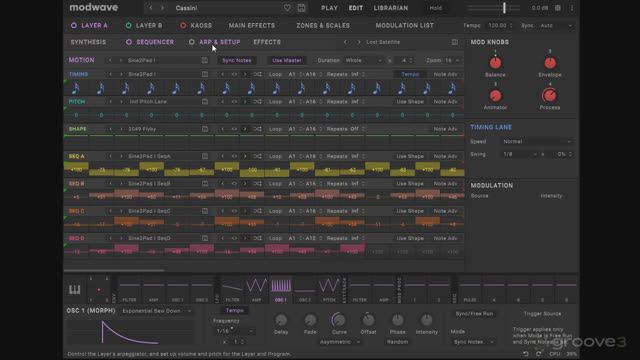This screenshot has height=360, width=640.
Task: Click the Sync/Free Run button
Action: coord(474,313)
